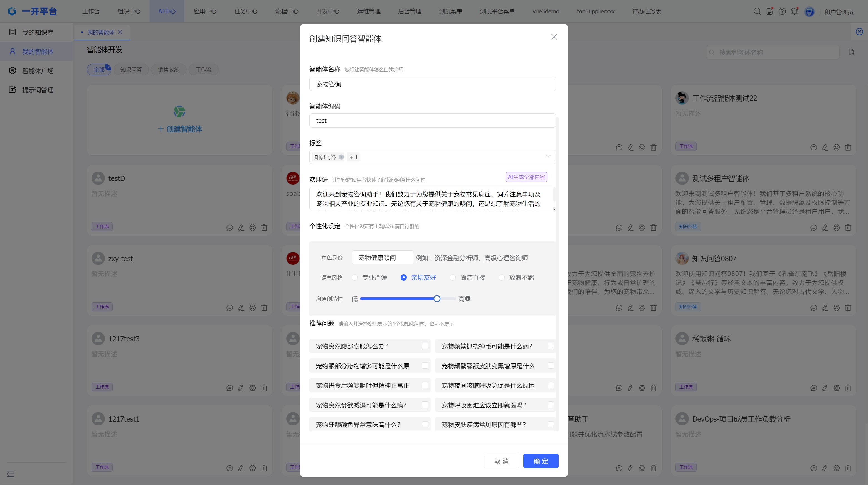Click AI生成全部内容 button
This screenshot has height=485, width=868.
click(526, 177)
